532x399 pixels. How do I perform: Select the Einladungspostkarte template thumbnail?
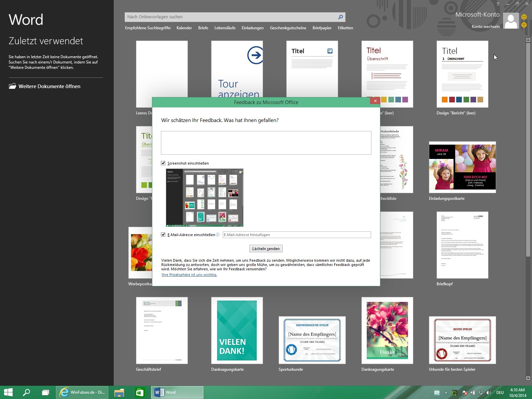tap(462, 167)
